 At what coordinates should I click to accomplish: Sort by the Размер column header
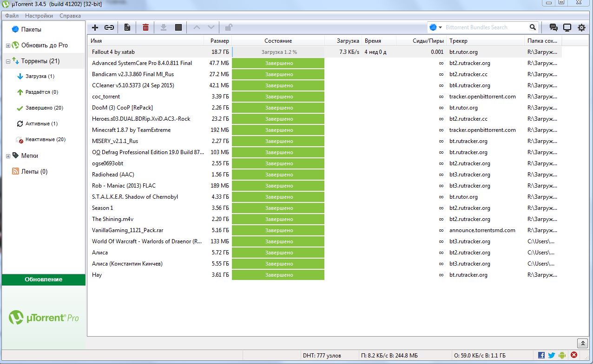pos(218,41)
